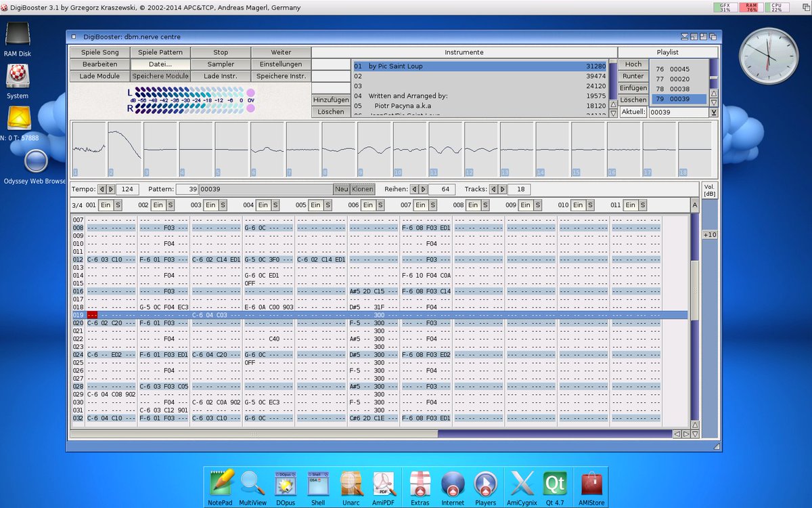Image resolution: width=812 pixels, height=508 pixels.
Task: Open the Extras dock folder
Action: point(420,487)
